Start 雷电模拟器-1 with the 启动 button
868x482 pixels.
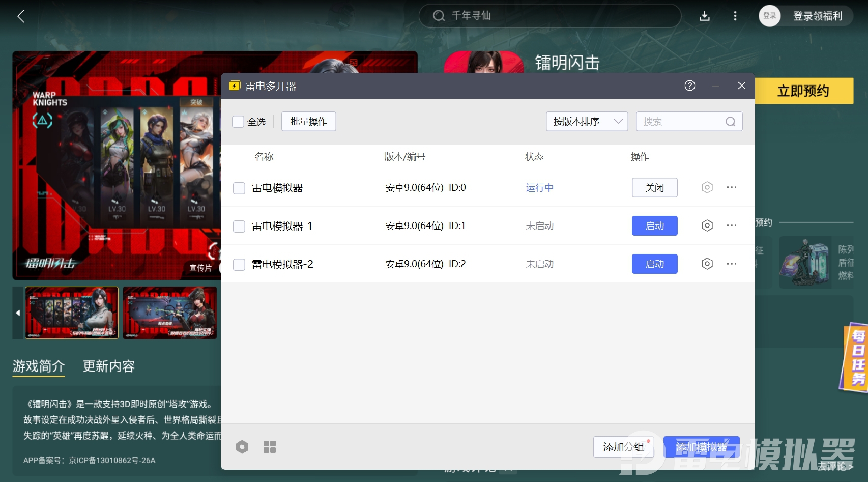(654, 225)
